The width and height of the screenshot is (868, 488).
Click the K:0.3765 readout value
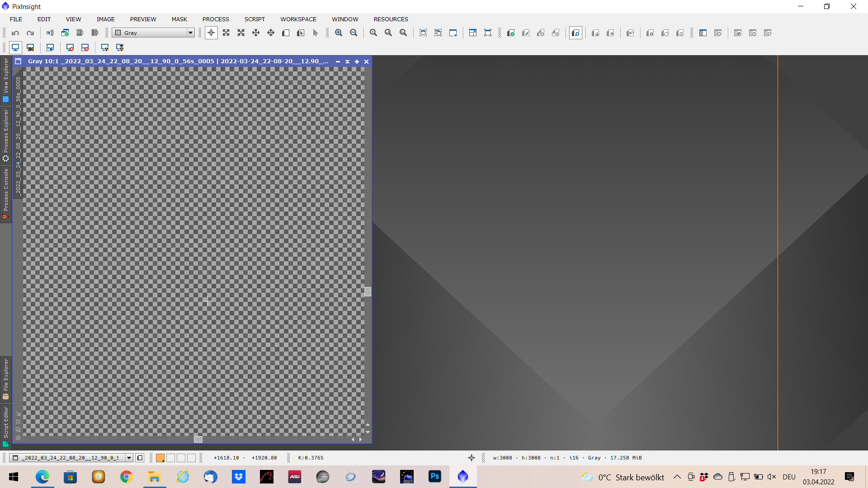pyautogui.click(x=311, y=458)
